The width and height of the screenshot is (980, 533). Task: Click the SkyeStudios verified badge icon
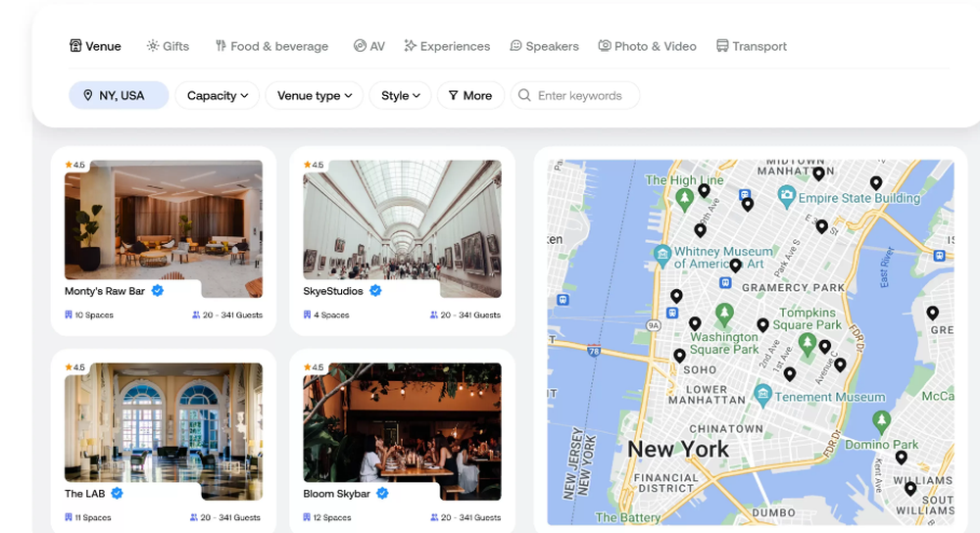point(375,291)
